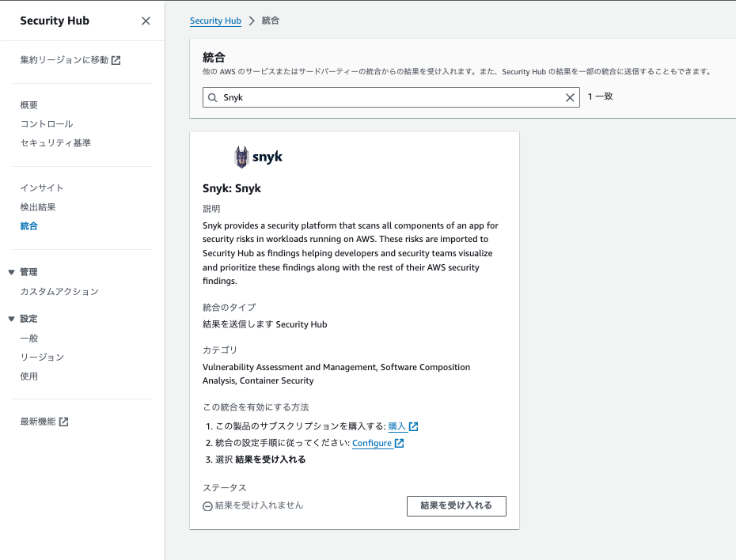
Task: Open 一般 settings
Action: (29, 339)
